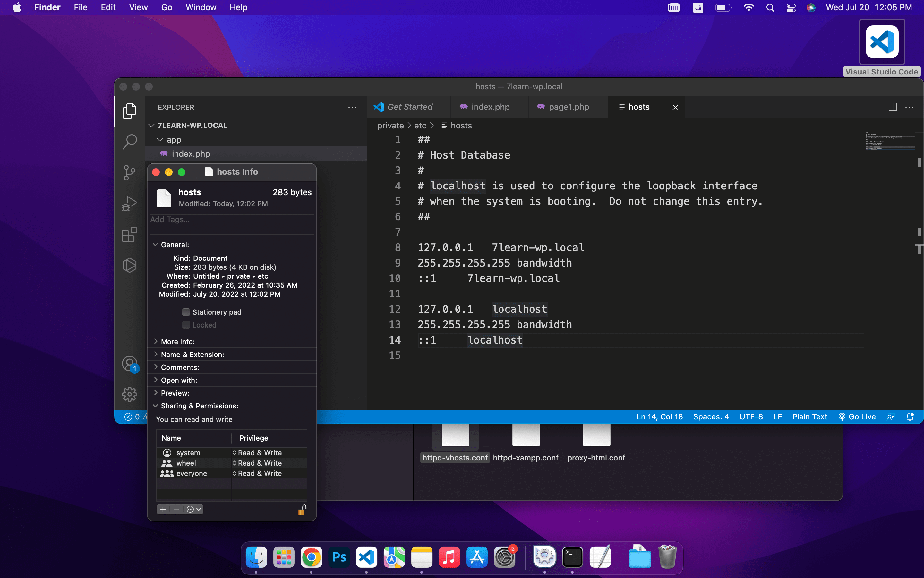The image size is (924, 578).
Task: Open the Explorer view in the activity bar
Action: point(129,111)
